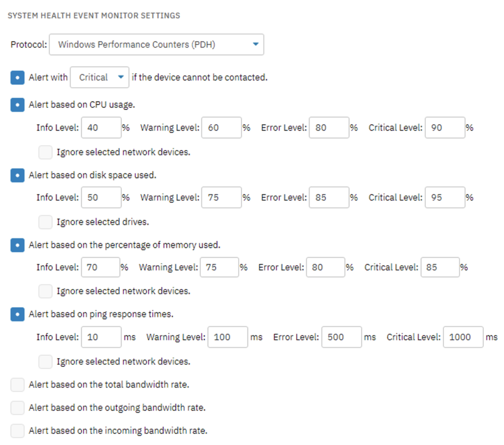Disable alert based on CPU usage
Image resolution: width=504 pixels, height=445 pixels.
tap(17, 105)
